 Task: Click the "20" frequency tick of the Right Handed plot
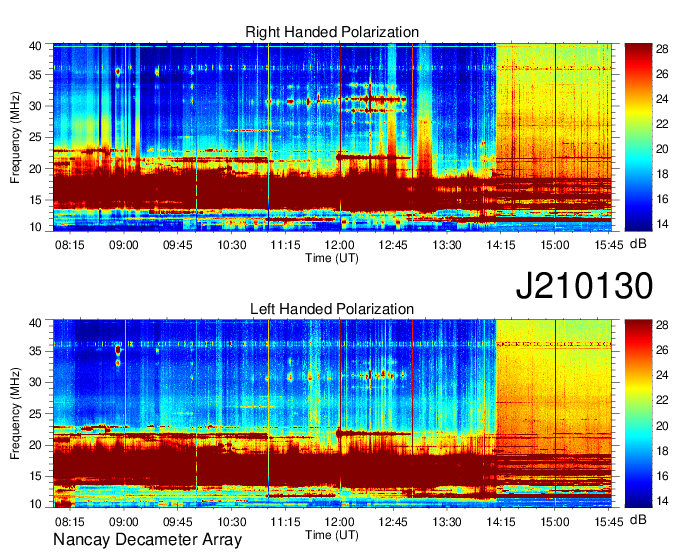36,169
